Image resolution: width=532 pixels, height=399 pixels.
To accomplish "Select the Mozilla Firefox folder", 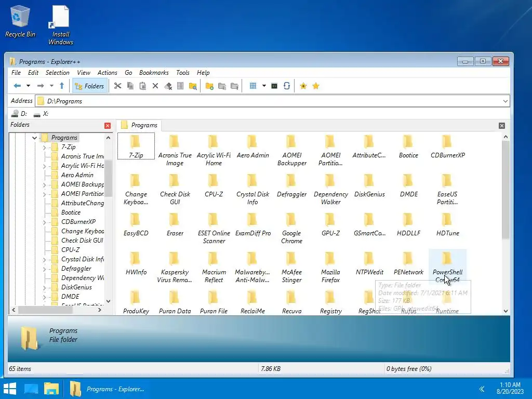I will [x=330, y=268].
